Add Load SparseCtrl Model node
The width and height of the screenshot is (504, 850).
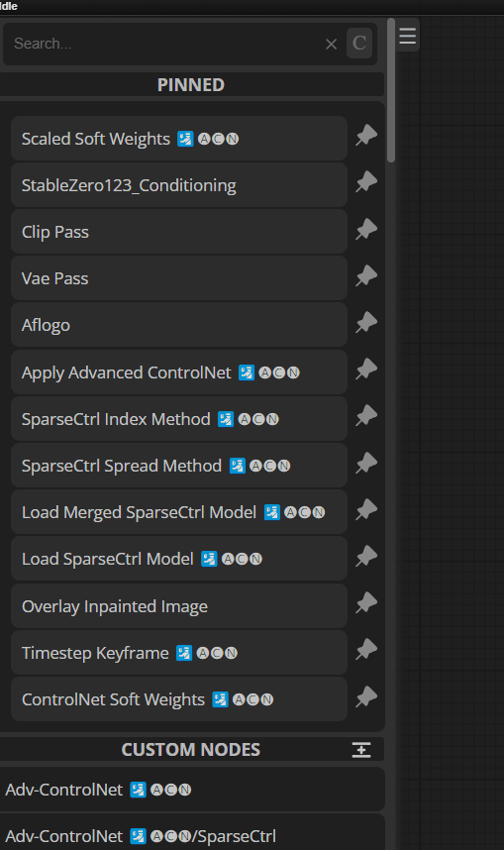[x=179, y=559]
